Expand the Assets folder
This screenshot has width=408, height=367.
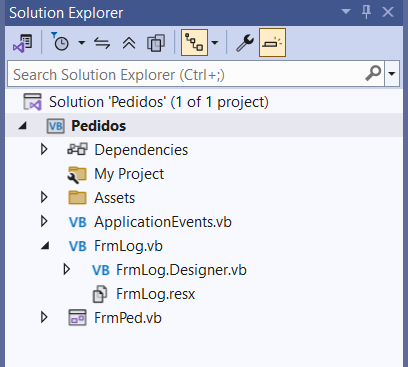[44, 198]
